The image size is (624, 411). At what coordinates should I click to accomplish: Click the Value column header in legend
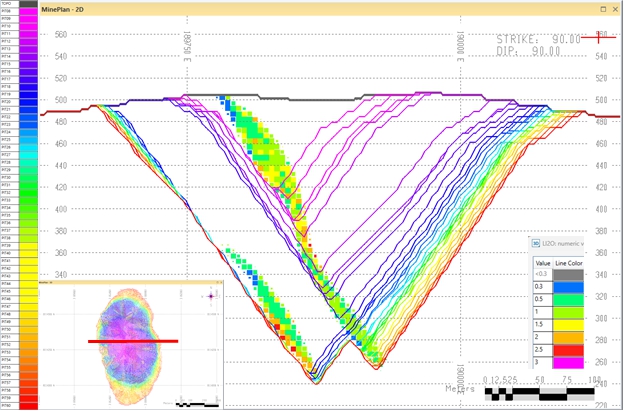coord(540,261)
